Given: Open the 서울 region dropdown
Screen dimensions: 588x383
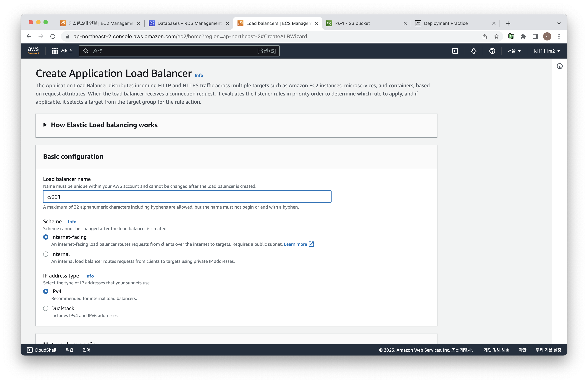Looking at the screenshot, I should [514, 51].
